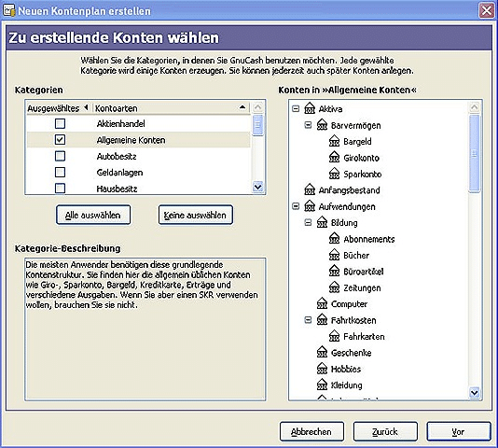Viewport: 498px width, 448px height.
Task: Select the Allgemeine Konten row label
Action: pos(131,140)
